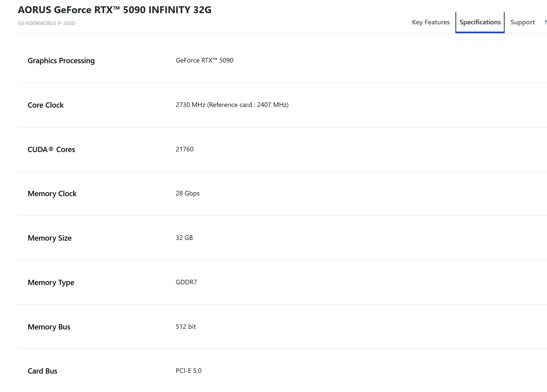
Task: Click the 2730 MHz core clock value
Action: point(232,105)
